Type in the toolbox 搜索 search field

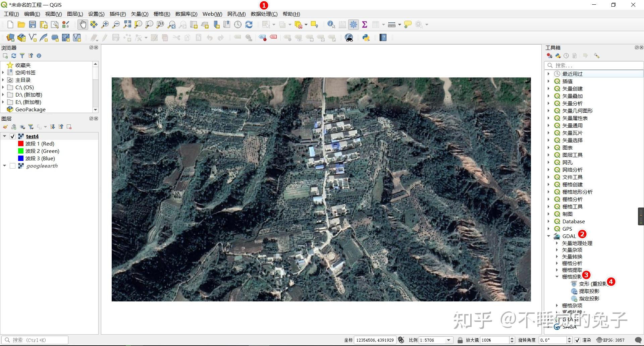click(594, 65)
